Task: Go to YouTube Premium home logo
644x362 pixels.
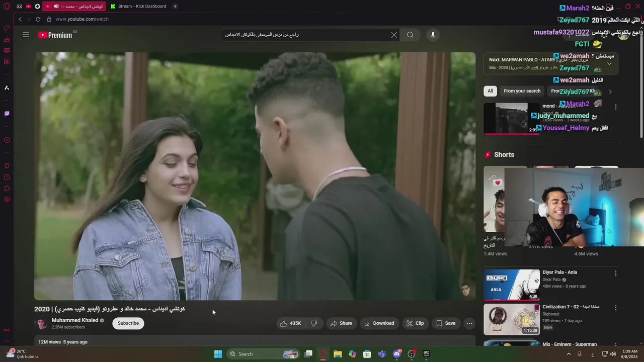Action: click(55, 35)
